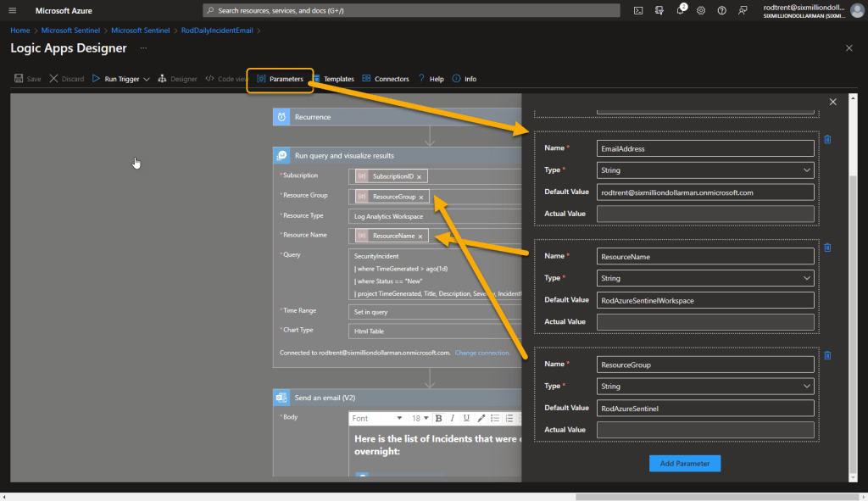Open the Chart Type Html Table field
Image resolution: width=868 pixels, height=501 pixels.
tap(435, 331)
